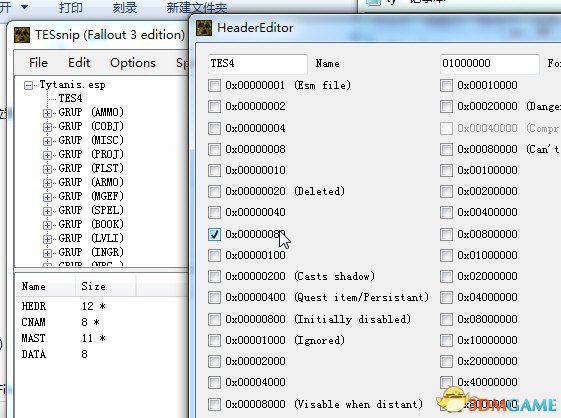The height and width of the screenshot is (418, 561).
Task: Toggle the Quest item/Persistant checkbox
Action: click(x=214, y=297)
